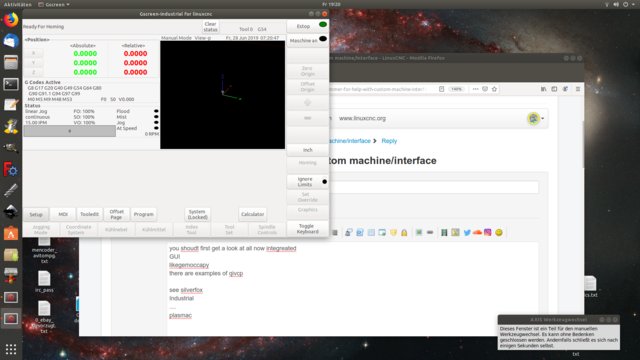The height and width of the screenshot is (360, 640).
Task: Insert SoundCloud embed in forum editor
Action: [x=477, y=233]
